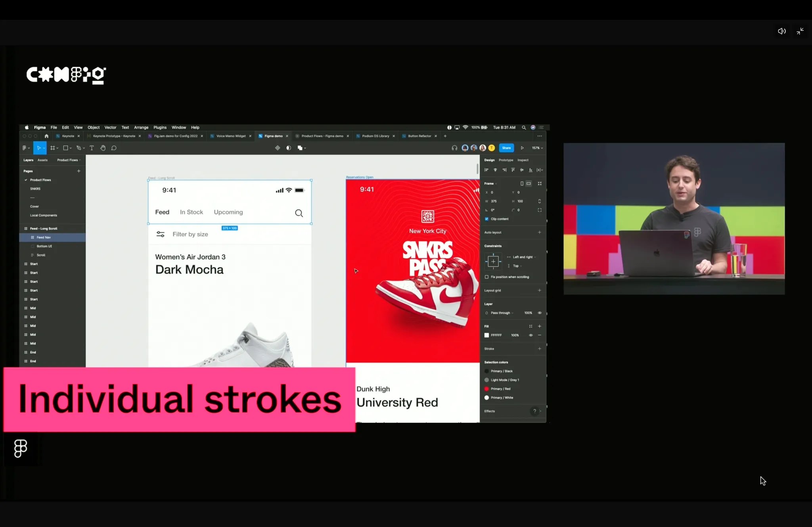Open the Left and right constraint dropdown
The height and width of the screenshot is (527, 812).
(x=524, y=257)
